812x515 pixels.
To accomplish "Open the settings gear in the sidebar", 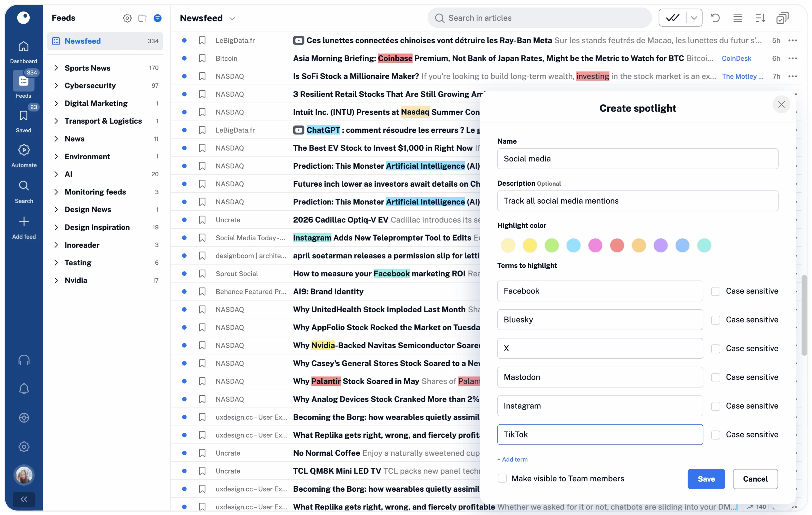I will click(x=24, y=447).
